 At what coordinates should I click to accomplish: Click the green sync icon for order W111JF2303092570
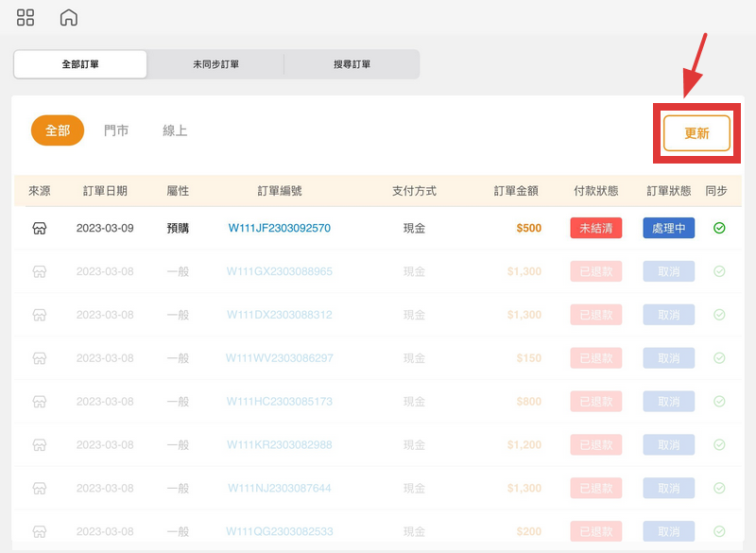pyautogui.click(x=719, y=228)
